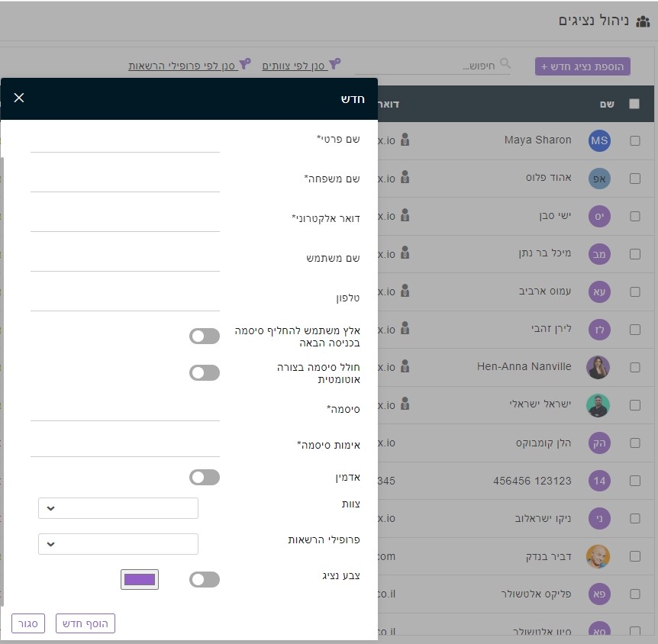Check the box for ישי סבן

pyautogui.click(x=635, y=217)
